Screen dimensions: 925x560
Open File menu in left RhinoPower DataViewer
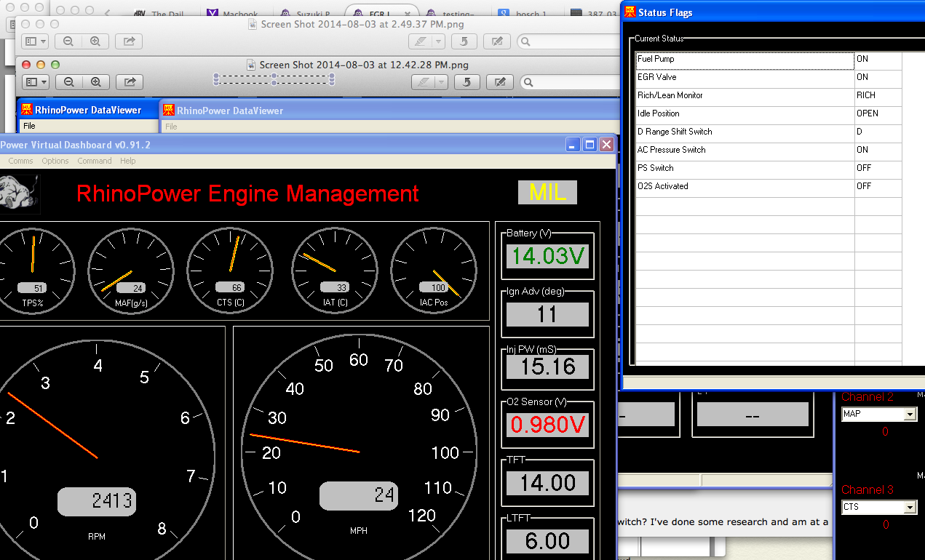point(28,126)
